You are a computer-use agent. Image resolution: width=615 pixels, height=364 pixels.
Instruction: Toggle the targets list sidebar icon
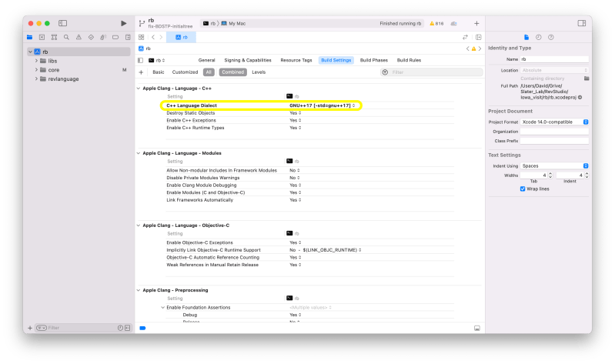[140, 60]
